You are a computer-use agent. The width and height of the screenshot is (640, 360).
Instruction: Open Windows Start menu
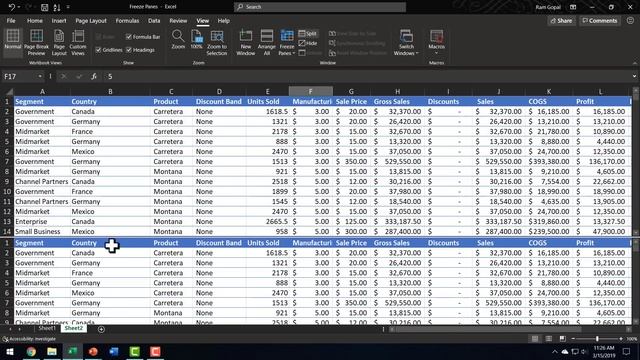tap(9, 351)
